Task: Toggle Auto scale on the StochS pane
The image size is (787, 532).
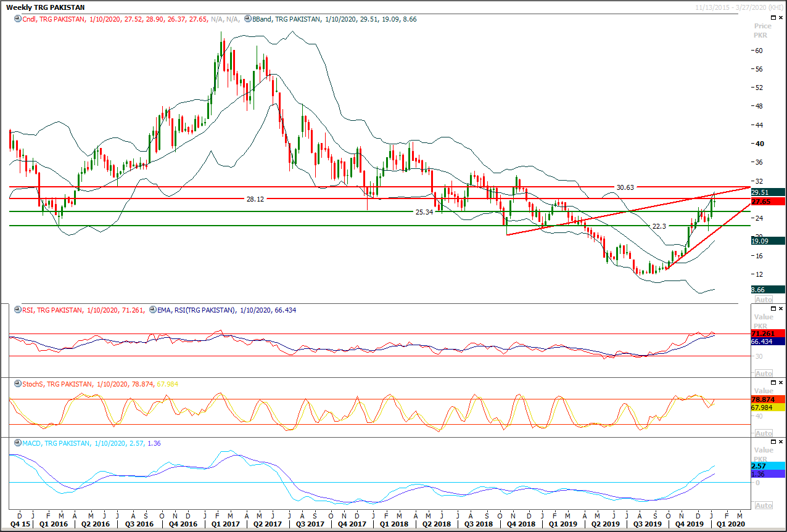Action: (x=764, y=433)
